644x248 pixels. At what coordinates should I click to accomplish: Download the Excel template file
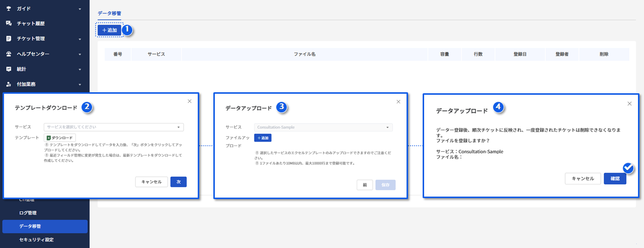[x=60, y=138]
